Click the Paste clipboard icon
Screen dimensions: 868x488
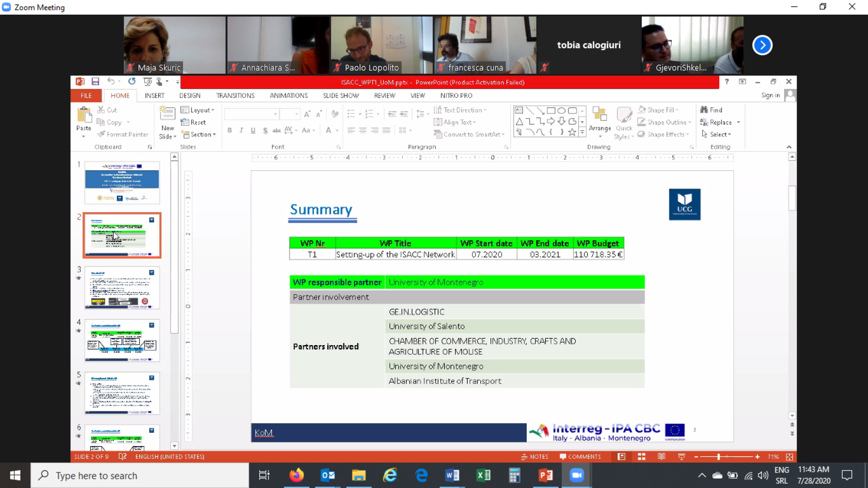coord(84,115)
